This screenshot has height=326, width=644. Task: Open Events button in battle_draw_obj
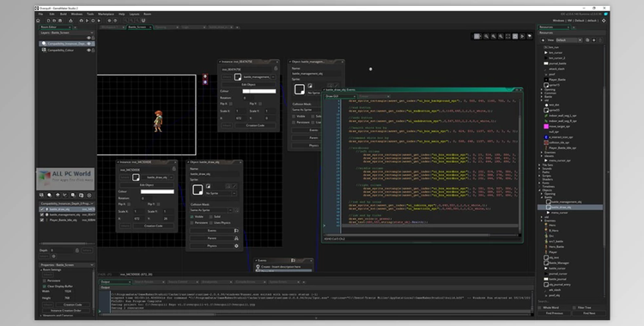(x=211, y=231)
